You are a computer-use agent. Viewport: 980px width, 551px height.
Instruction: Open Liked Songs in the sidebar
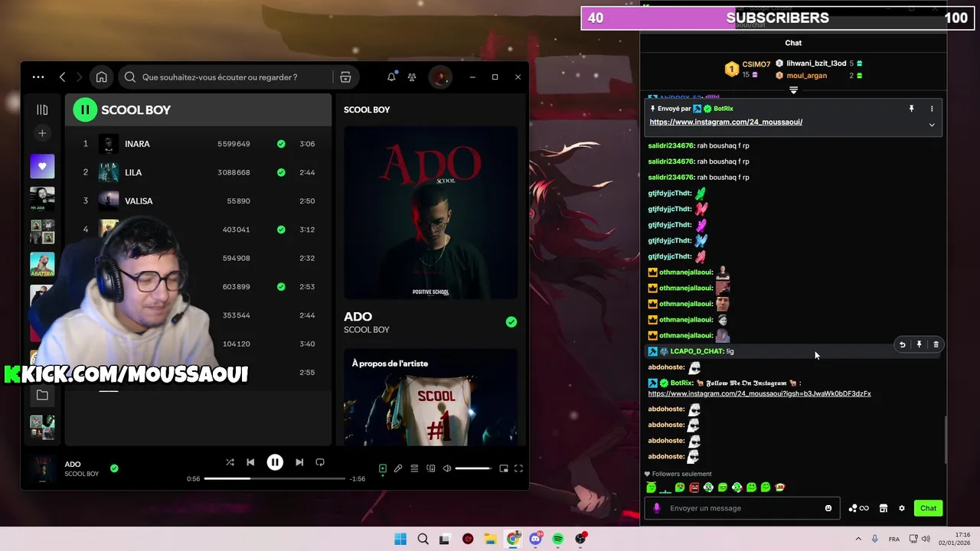pos(42,166)
